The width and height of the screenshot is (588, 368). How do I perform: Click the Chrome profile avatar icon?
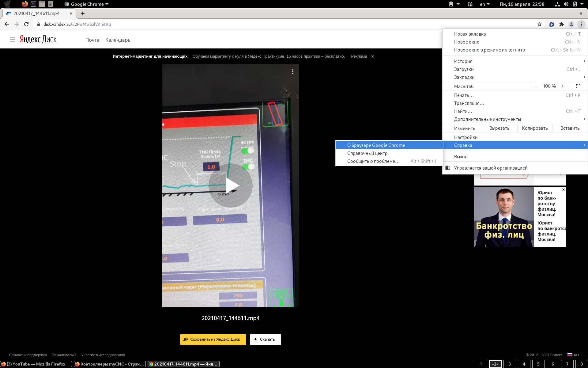[571, 24]
